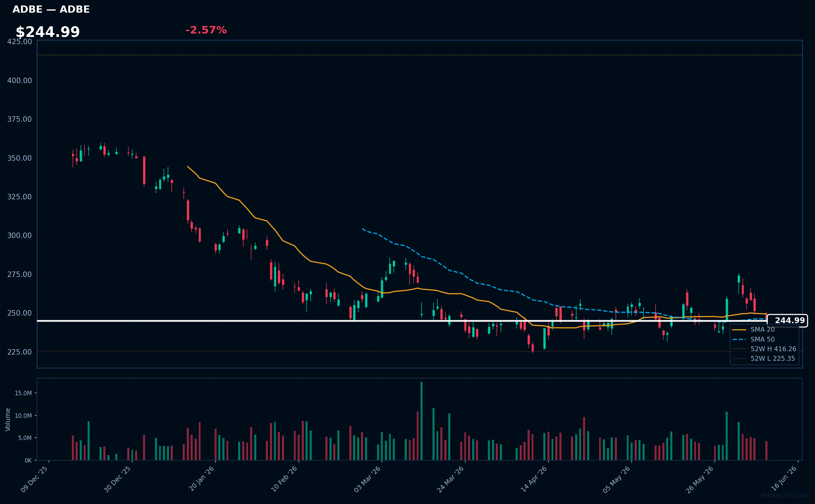Screen dimensions: 815x504
Task: Click the 14 Apr '26 date label
Action: [x=534, y=479]
